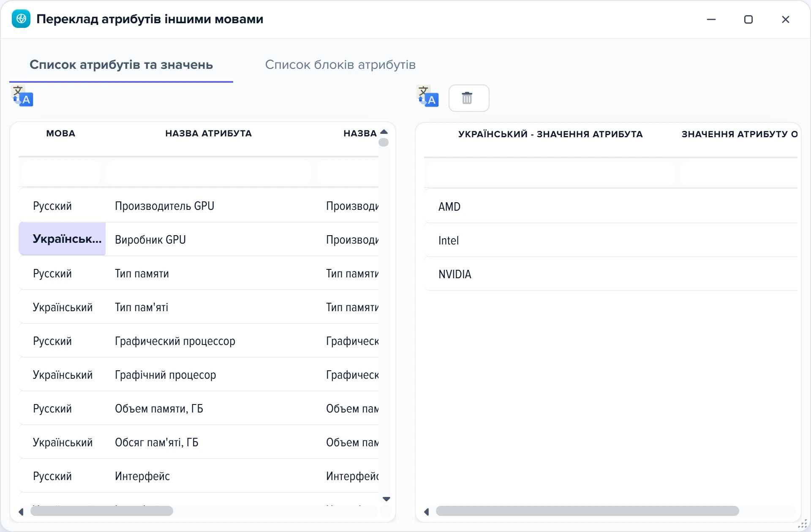811x532 pixels.
Task: Sort by the НАЗВА АТРИБУТА column header
Action: (x=208, y=133)
